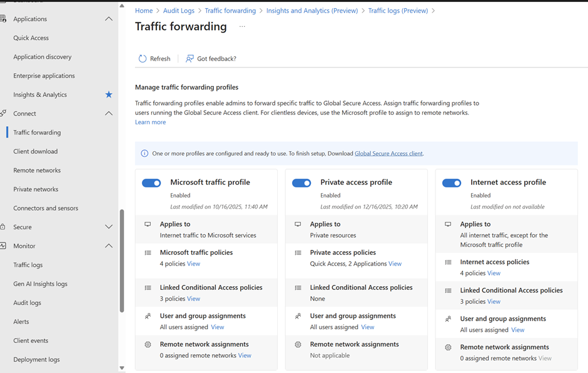The width and height of the screenshot is (588, 373).
Task: Click the Refresh icon in toolbar
Action: coord(143,59)
